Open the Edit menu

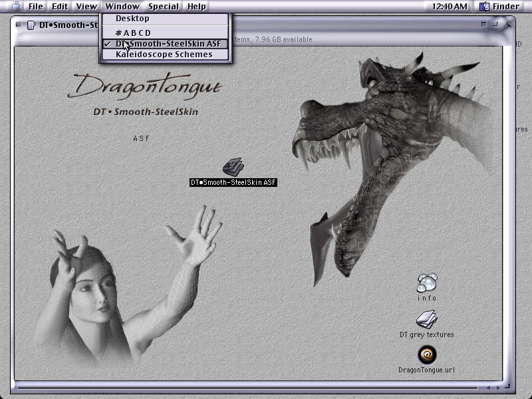(60, 7)
